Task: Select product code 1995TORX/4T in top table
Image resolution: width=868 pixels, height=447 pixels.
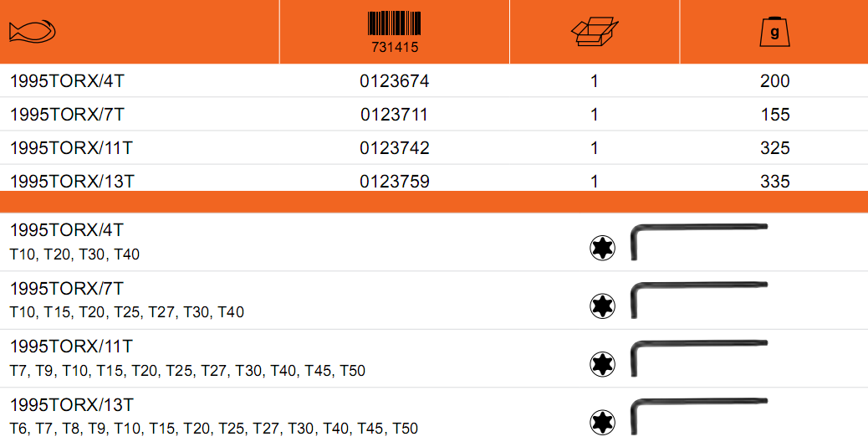Action: (67, 81)
